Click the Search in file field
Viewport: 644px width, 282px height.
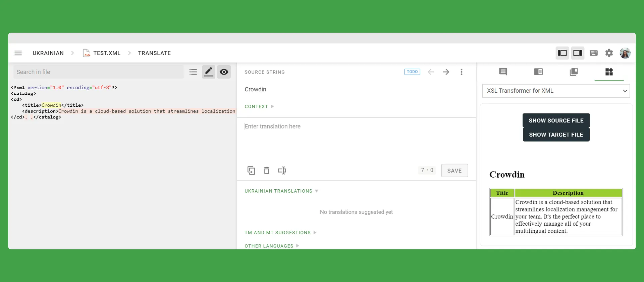[99, 72]
